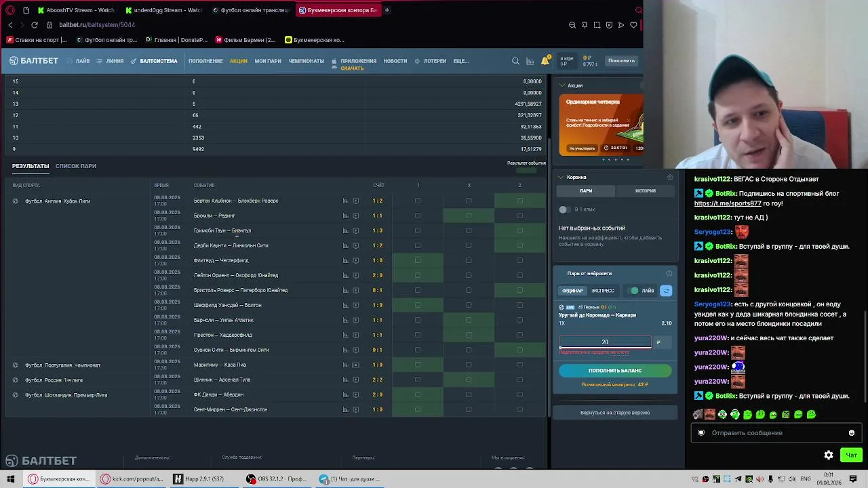Open stats icon for Лейтон Ориент — Оксфорд Юнайтед
The width and height of the screenshot is (868, 488).
click(x=345, y=275)
